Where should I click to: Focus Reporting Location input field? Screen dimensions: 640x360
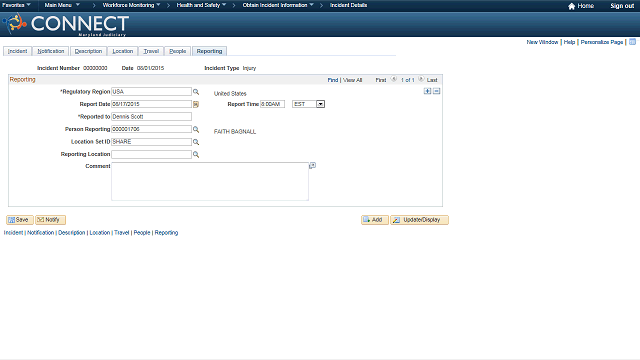(x=151, y=155)
